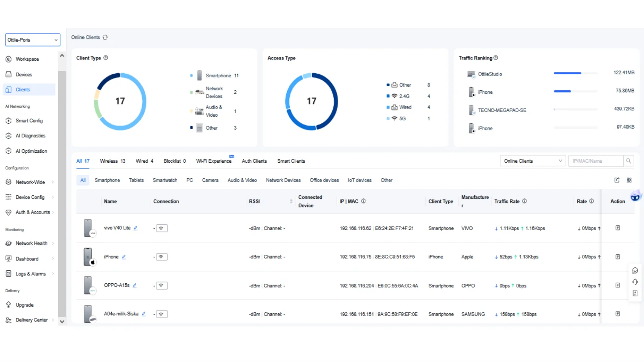Open details action for vivo V40 Lite

pyautogui.click(x=618, y=228)
